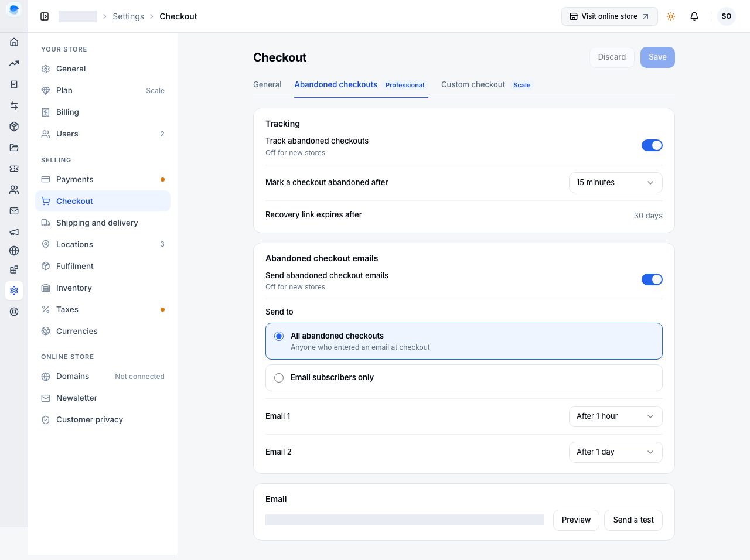Screen dimensions: 750x560
Task: Click the lifebuoy help icon
Action: 14,312
